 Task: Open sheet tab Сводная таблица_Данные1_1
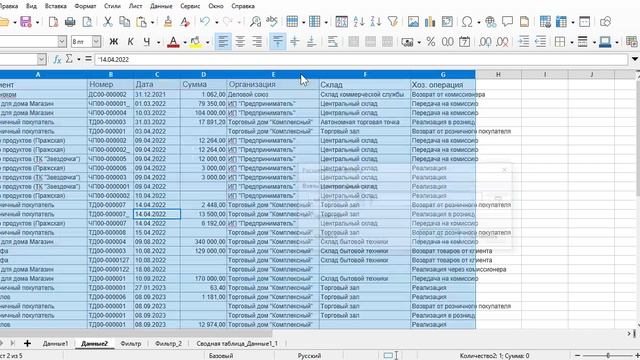[237, 344]
